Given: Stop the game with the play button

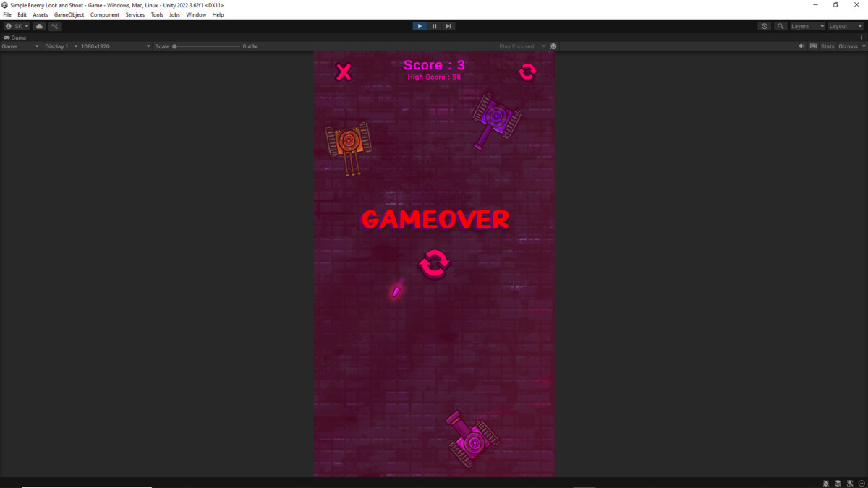Looking at the screenshot, I should point(420,26).
